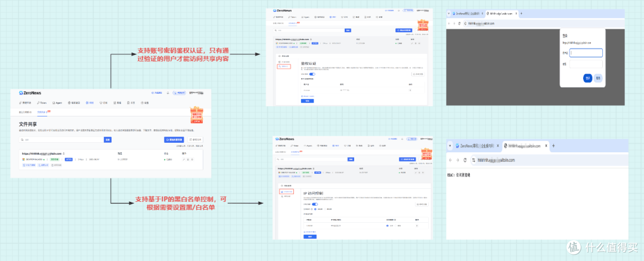Click ZeroNews logo in the 鉴权认证 window
The height and width of the screenshot is (261, 644).
[283, 10]
